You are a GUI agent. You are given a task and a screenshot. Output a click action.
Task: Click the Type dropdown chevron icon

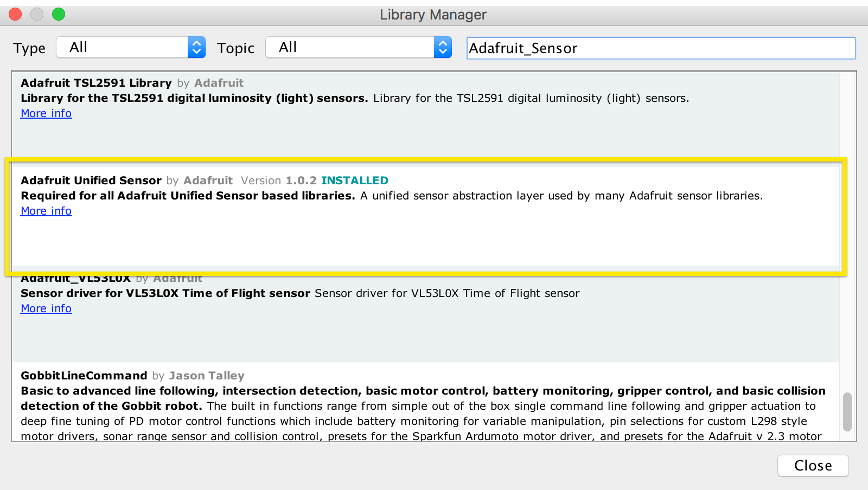[197, 47]
